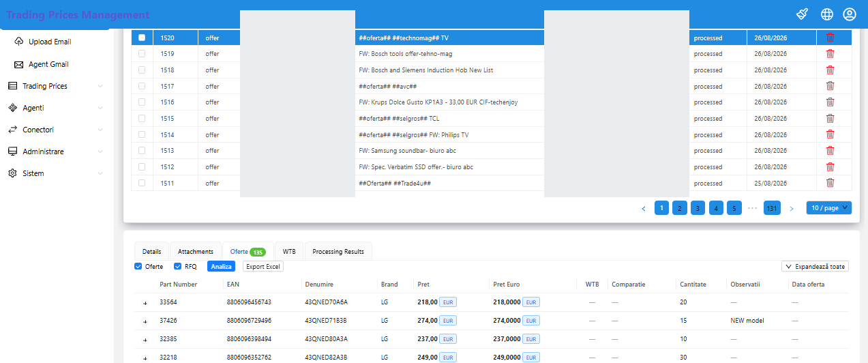Tick the checkbox for row 1520
Screen dimensions: 868x363
[142, 38]
